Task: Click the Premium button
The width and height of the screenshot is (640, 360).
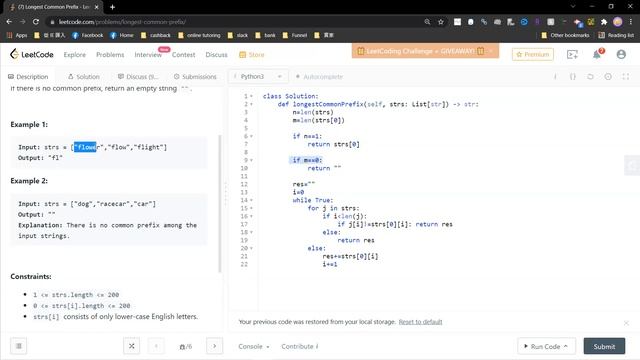Action: (x=533, y=54)
